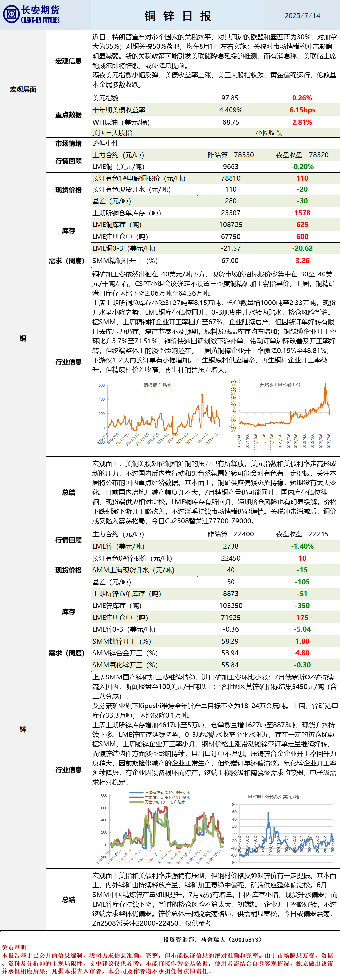Select the 上期所铜仓单库存 value 23307
The height and width of the screenshot is (980, 340).
click(231, 213)
